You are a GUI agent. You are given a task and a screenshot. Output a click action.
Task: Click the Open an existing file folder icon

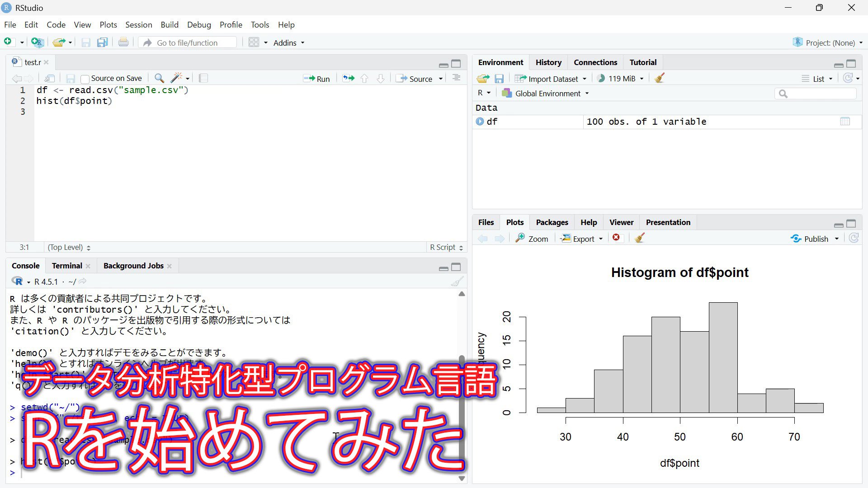tap(58, 42)
